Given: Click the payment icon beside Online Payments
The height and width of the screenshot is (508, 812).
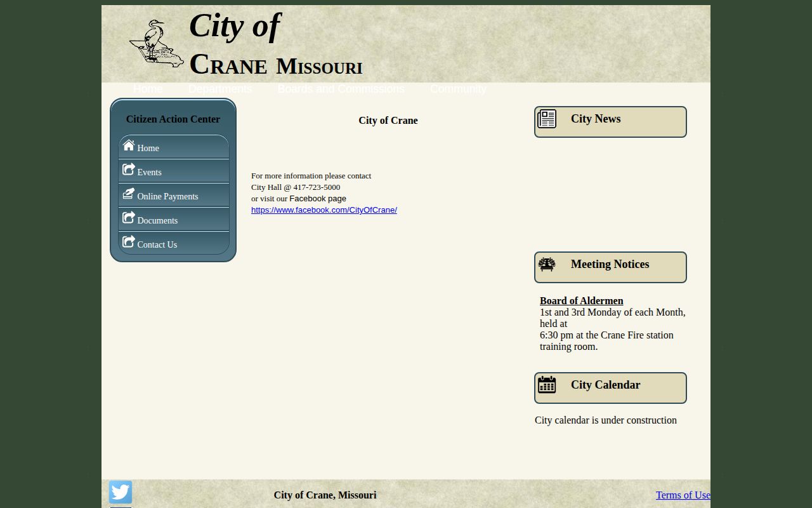Looking at the screenshot, I should click(x=129, y=194).
